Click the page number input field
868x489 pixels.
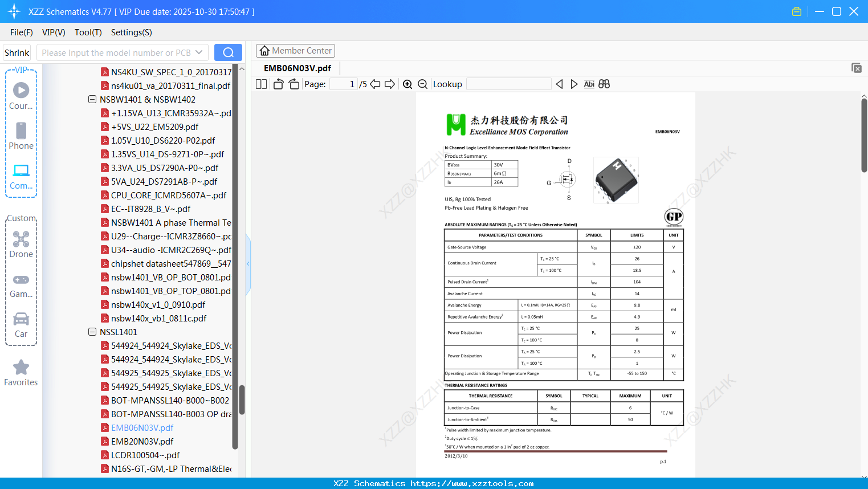click(x=344, y=84)
